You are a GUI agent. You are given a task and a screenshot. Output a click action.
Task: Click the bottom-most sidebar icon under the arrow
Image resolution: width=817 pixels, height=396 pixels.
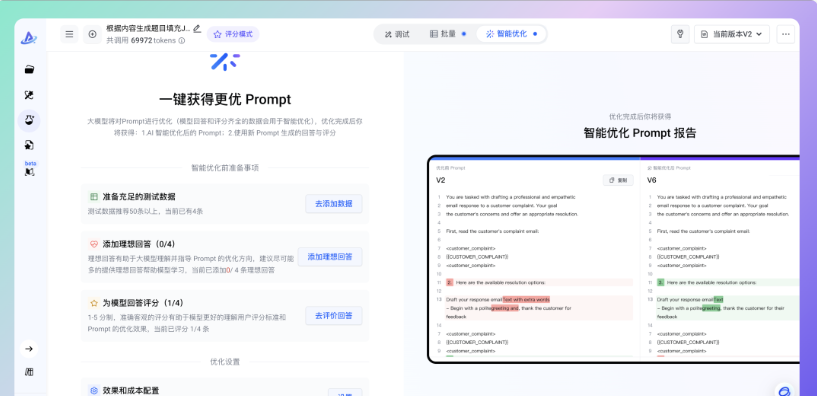point(29,372)
